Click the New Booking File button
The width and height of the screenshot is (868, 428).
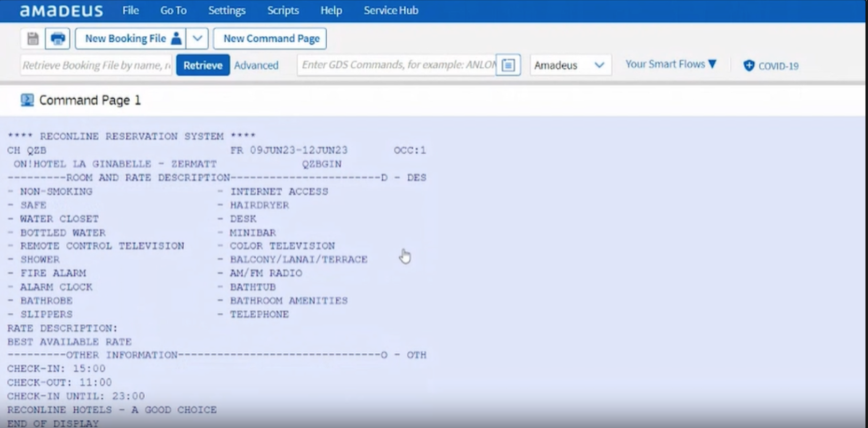[x=131, y=38]
